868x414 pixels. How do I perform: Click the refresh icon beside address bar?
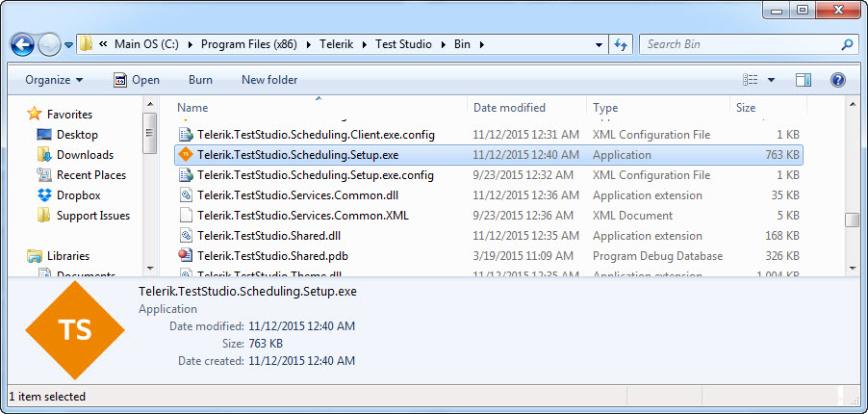tap(621, 44)
